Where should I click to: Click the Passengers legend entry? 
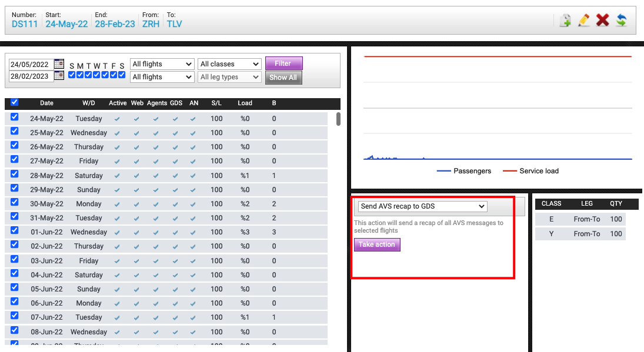463,170
